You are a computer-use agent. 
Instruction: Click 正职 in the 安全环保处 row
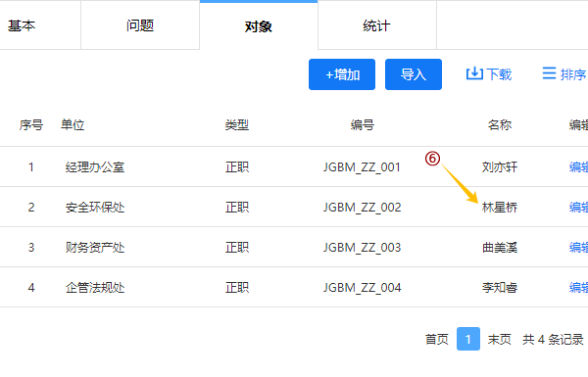point(237,207)
